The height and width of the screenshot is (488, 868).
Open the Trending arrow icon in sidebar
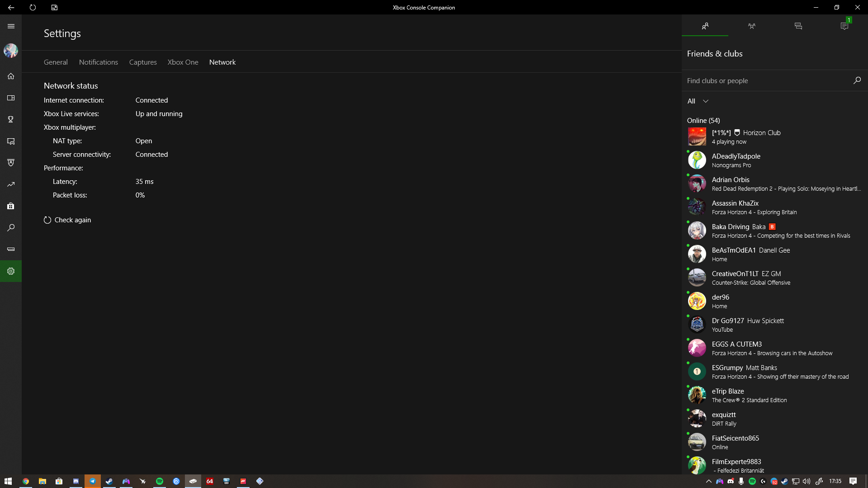click(11, 184)
